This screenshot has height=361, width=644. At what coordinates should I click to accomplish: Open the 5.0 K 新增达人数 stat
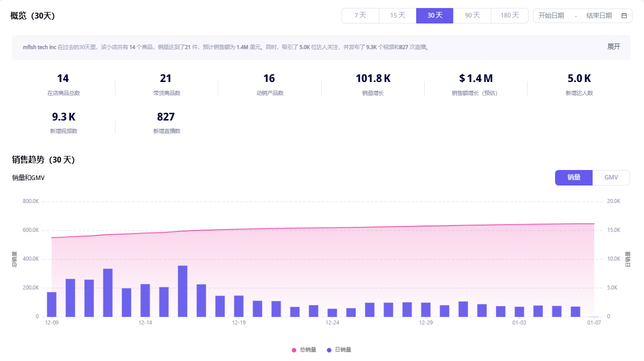coord(579,78)
